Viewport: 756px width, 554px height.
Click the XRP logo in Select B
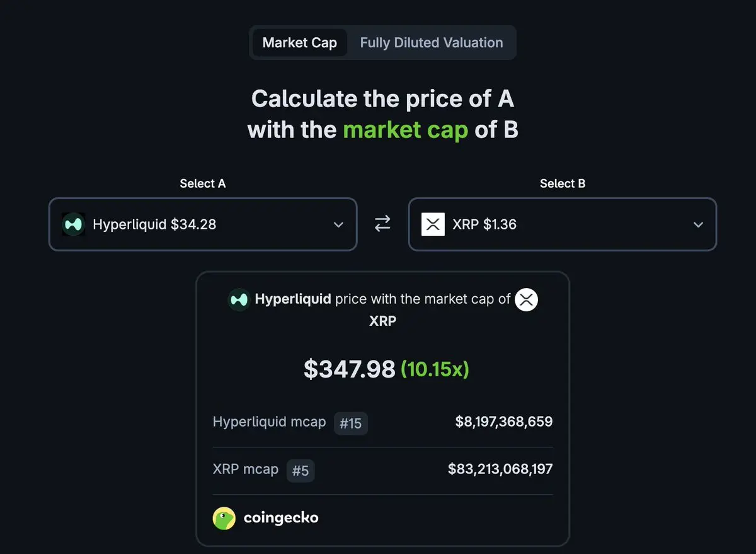pos(433,224)
